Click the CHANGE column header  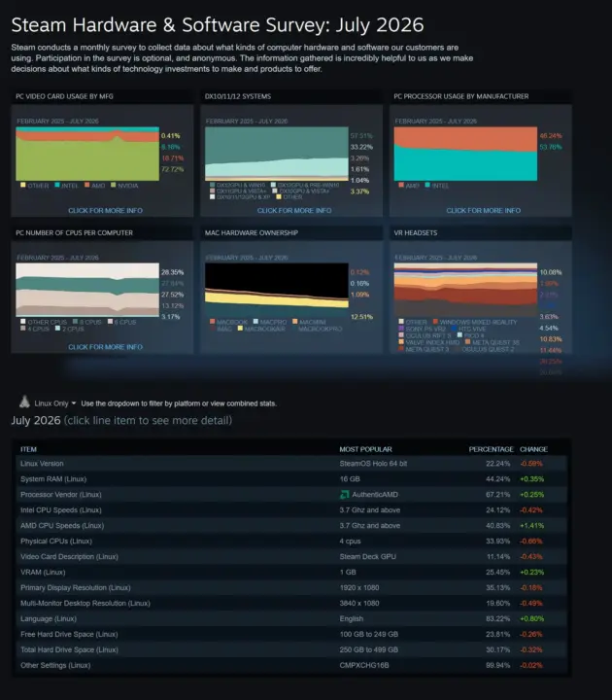click(533, 449)
